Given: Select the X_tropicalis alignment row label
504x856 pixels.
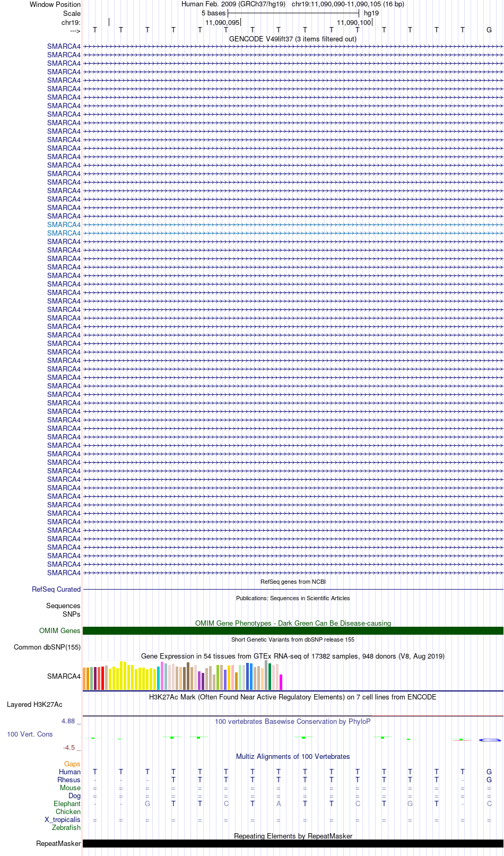Looking at the screenshot, I should click(63, 819).
